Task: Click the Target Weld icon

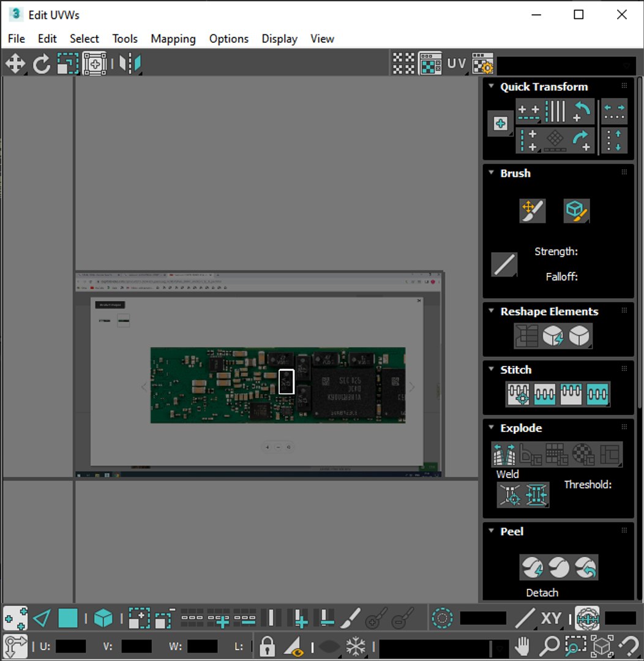Action: click(x=510, y=495)
